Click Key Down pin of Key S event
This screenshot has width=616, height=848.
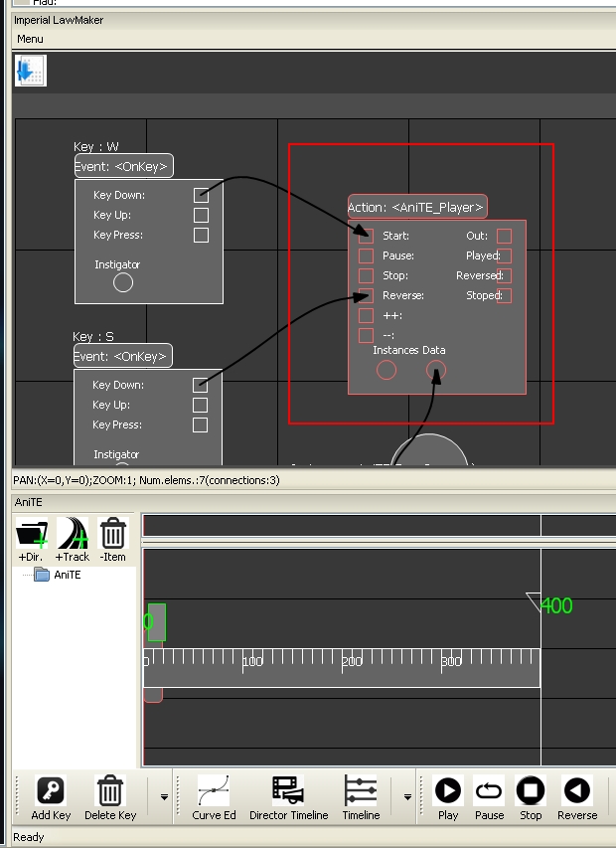tap(200, 385)
